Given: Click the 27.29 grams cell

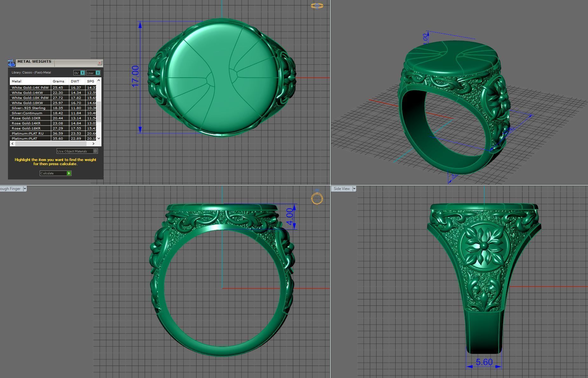Looking at the screenshot, I should pyautogui.click(x=60, y=128).
